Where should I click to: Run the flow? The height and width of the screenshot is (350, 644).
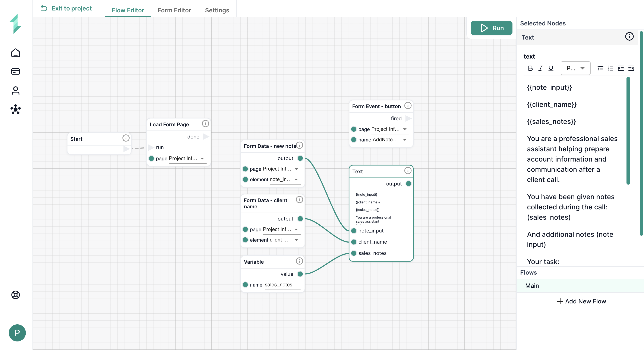click(x=491, y=28)
